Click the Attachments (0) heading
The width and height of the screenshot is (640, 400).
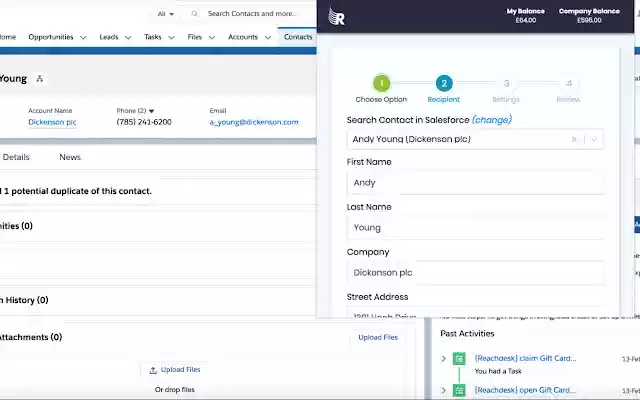31,337
